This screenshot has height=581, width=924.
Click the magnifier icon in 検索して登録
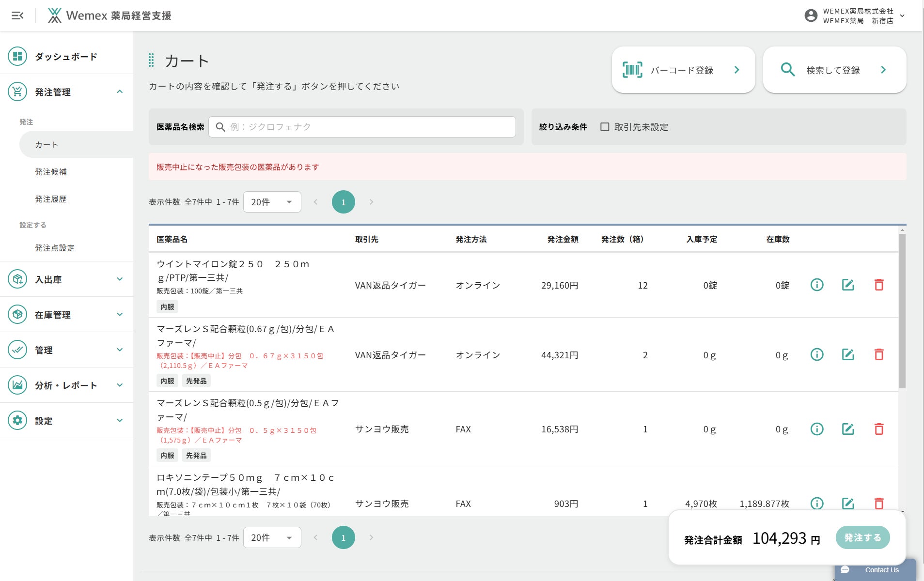(788, 70)
